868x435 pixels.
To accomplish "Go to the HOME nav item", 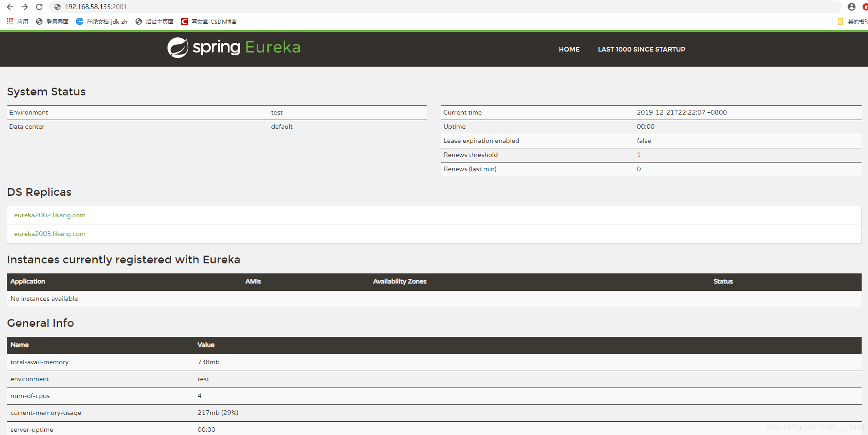I will coord(569,49).
